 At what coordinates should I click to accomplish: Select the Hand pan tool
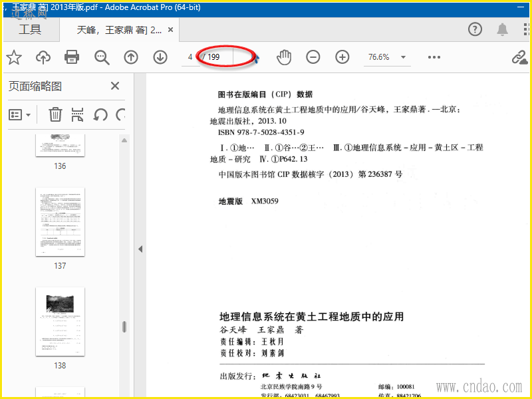[284, 57]
